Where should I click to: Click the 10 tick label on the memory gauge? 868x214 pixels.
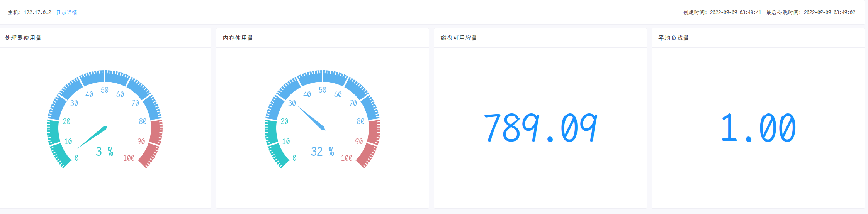click(x=286, y=142)
